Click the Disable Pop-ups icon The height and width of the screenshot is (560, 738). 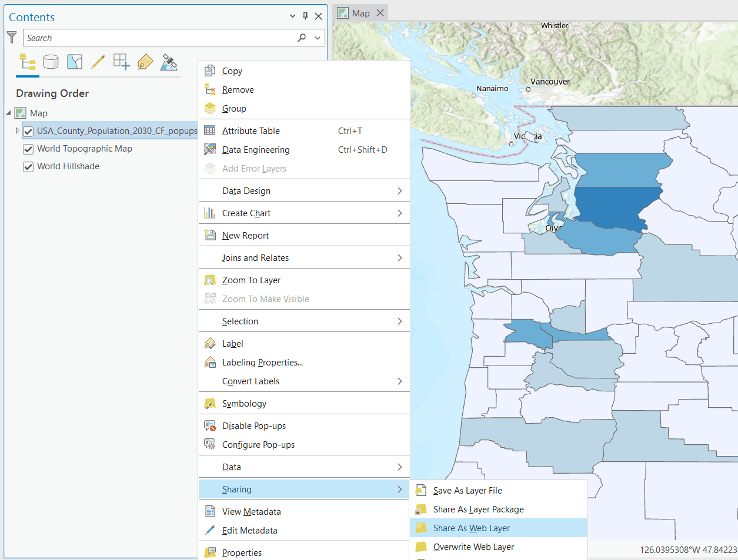[x=210, y=425]
